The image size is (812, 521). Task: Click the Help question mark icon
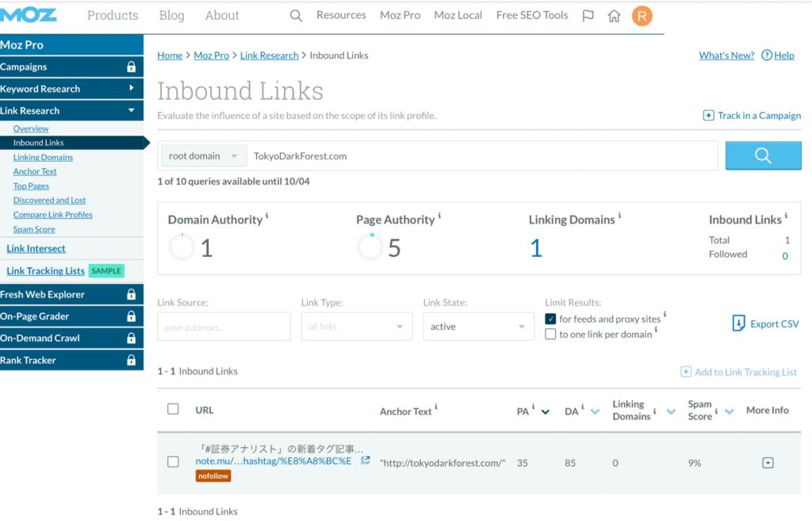[767, 56]
